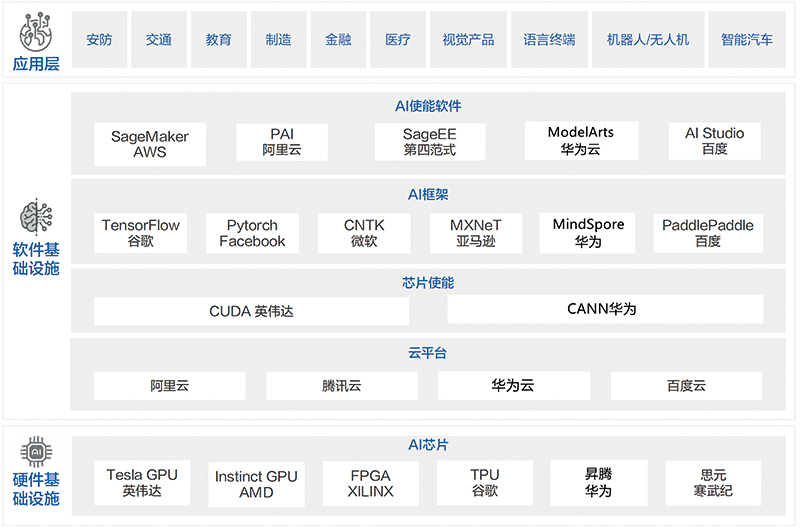The height and width of the screenshot is (530, 800).
Task: Click the 腾讯云 cloud platform box
Action: (342, 386)
